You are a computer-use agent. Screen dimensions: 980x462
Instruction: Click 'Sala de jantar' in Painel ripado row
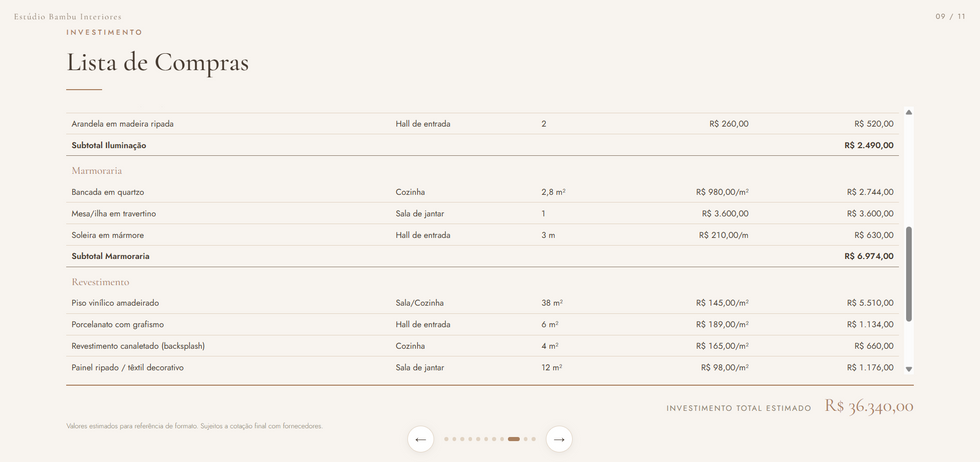(x=419, y=368)
